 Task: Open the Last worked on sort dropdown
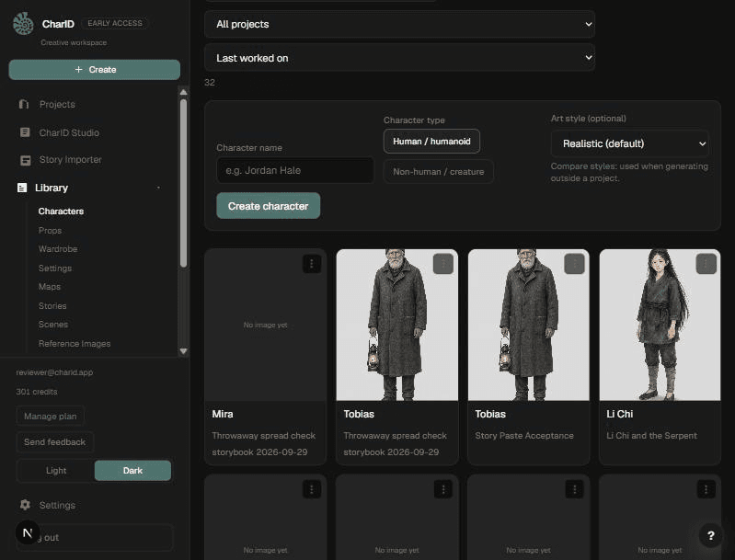point(400,58)
